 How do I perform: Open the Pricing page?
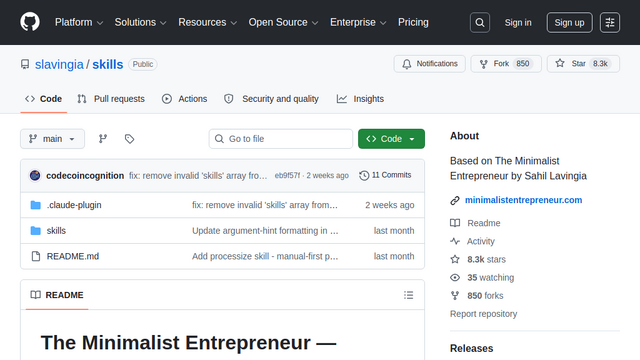(x=413, y=22)
